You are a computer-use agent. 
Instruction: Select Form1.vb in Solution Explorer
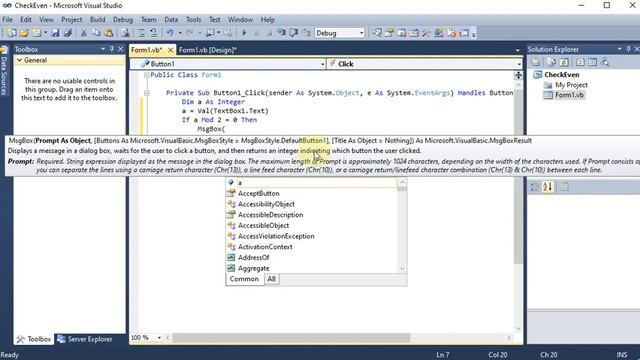coord(569,95)
